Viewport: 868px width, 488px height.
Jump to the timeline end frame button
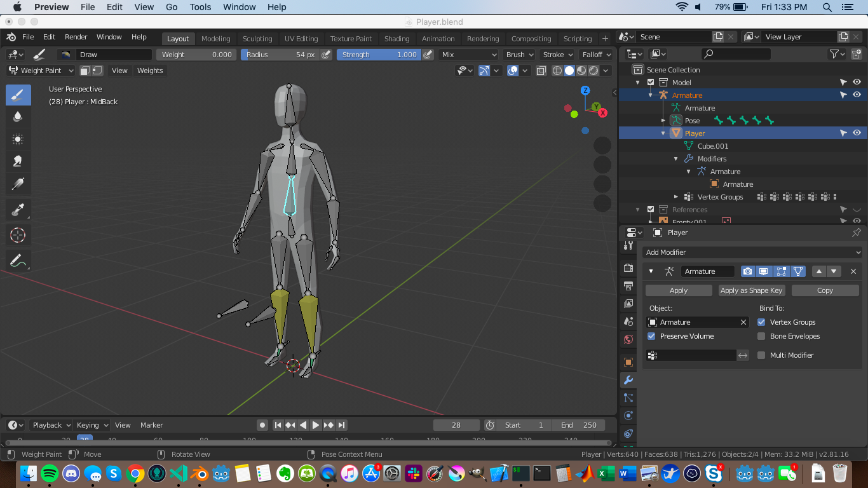tap(341, 425)
